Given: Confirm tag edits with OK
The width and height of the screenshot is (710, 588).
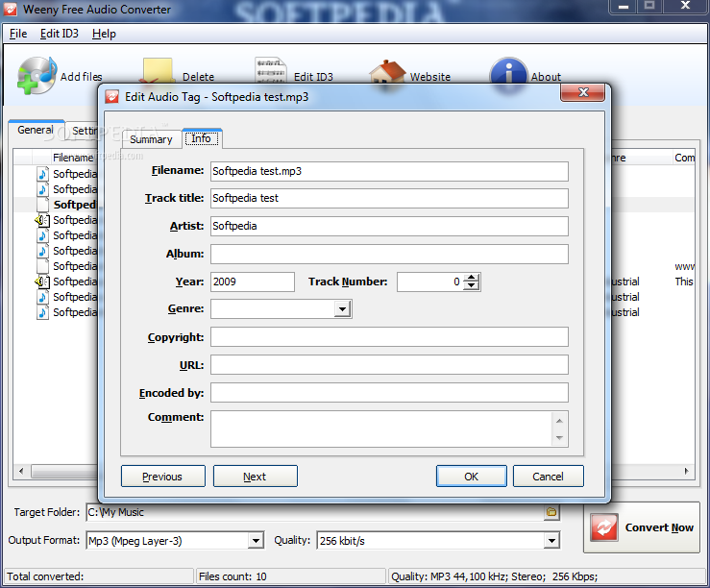Looking at the screenshot, I should (x=472, y=477).
